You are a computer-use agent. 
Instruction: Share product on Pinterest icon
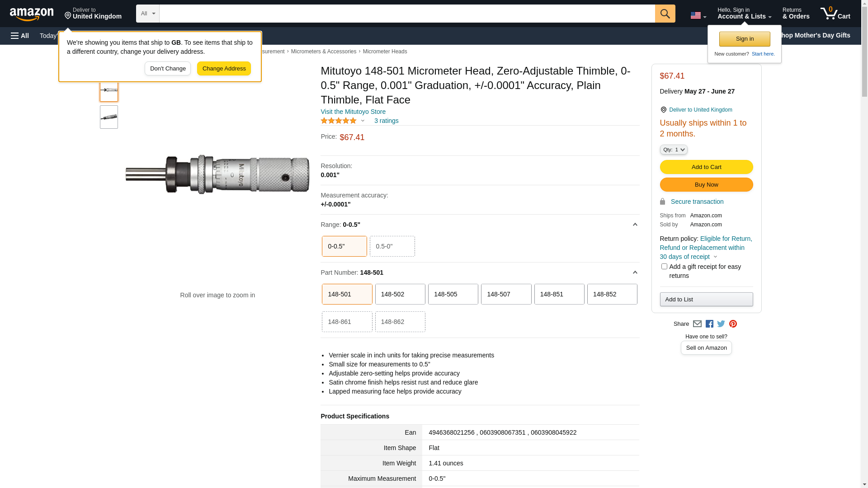coord(733,324)
